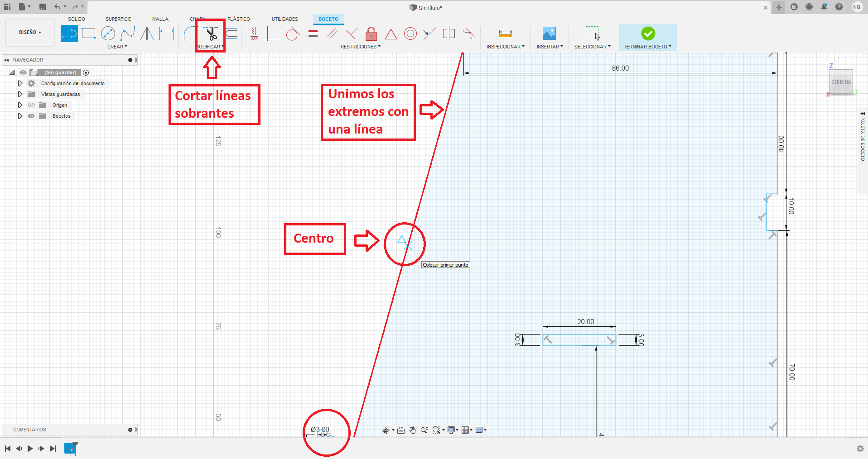Open the NQ user profile

tap(857, 7)
